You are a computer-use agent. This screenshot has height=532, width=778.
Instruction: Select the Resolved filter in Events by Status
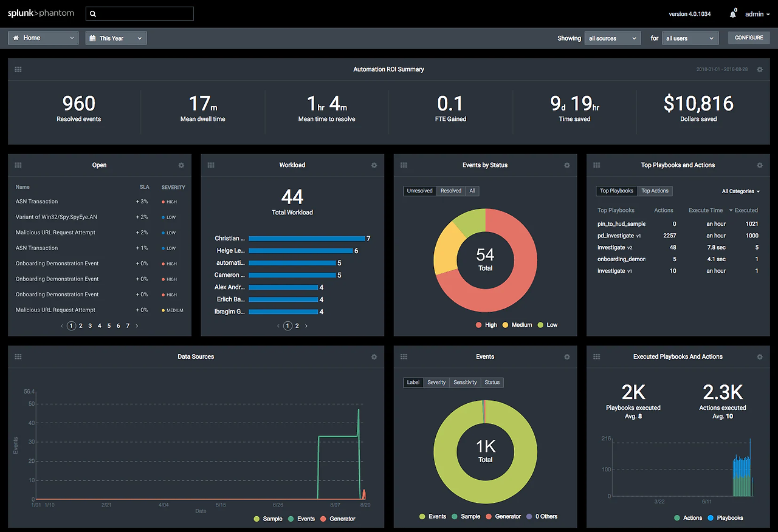[x=450, y=191]
